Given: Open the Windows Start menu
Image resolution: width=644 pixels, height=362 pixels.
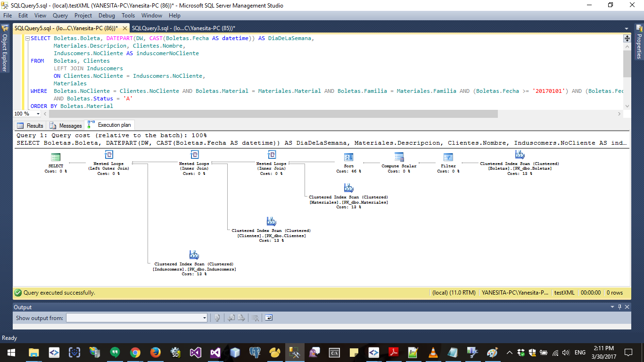Looking at the screenshot, I should pos(10,352).
